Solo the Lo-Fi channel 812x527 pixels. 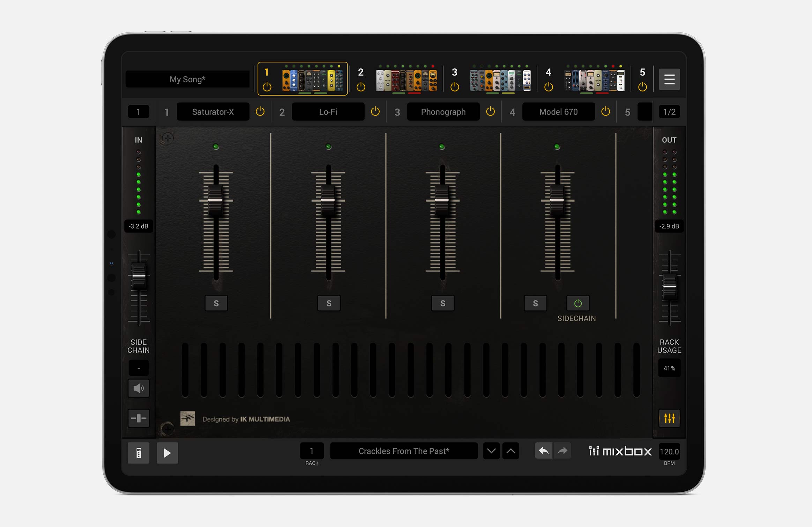point(329,303)
